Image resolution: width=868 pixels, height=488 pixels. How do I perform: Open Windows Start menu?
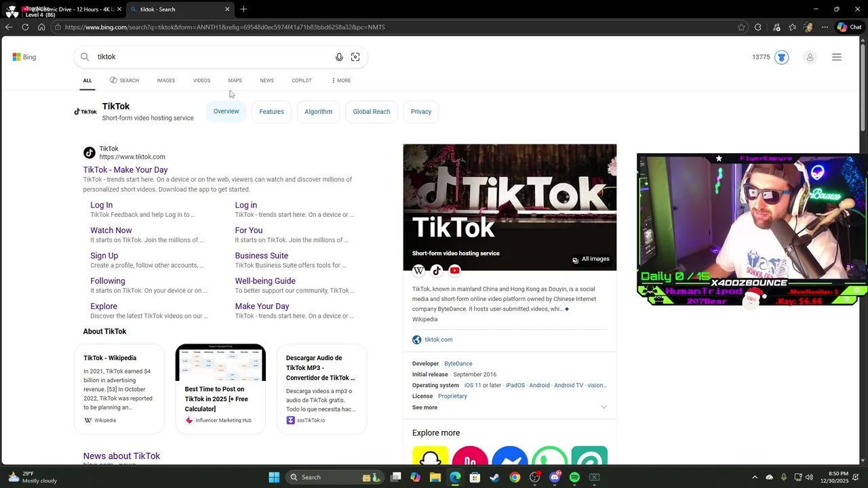(274, 477)
